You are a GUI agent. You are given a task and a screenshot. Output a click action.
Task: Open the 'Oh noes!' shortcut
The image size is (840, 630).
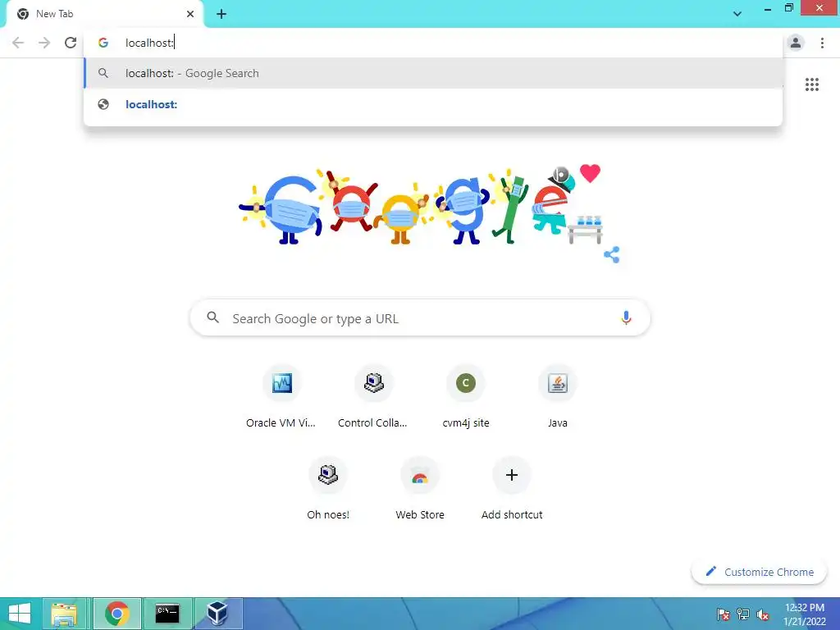(x=328, y=489)
